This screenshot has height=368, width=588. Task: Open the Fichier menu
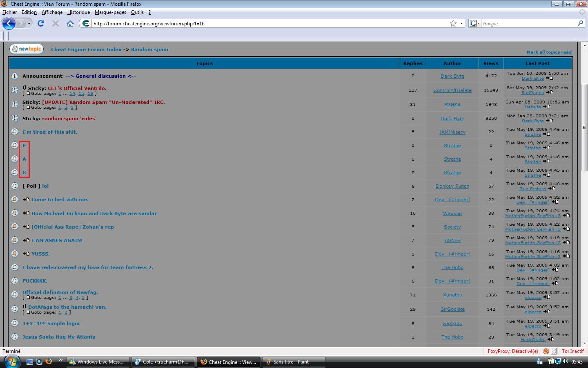[10, 12]
